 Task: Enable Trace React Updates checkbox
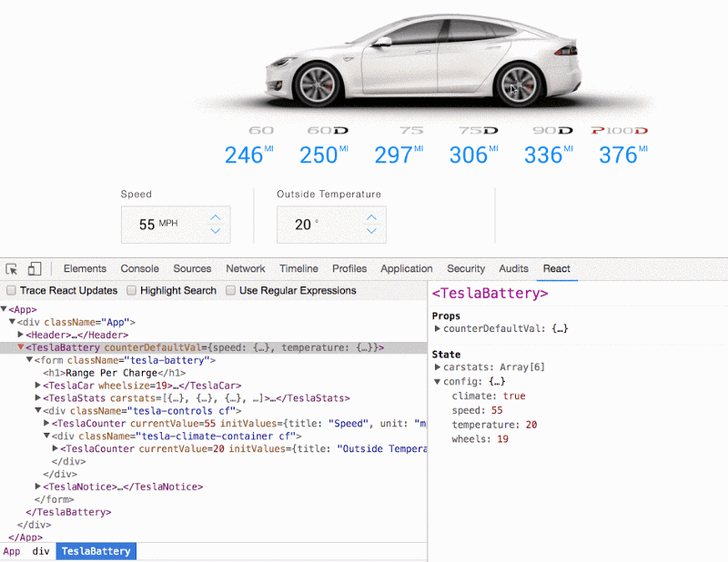pyautogui.click(x=12, y=291)
